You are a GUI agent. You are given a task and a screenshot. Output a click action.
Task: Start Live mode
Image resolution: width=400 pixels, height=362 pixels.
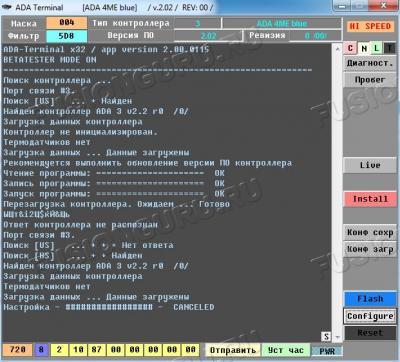click(x=370, y=165)
